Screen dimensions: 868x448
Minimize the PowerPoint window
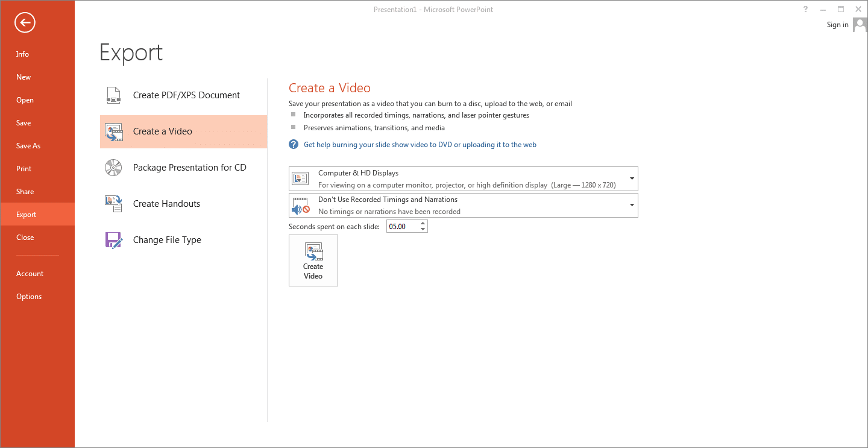823,9
